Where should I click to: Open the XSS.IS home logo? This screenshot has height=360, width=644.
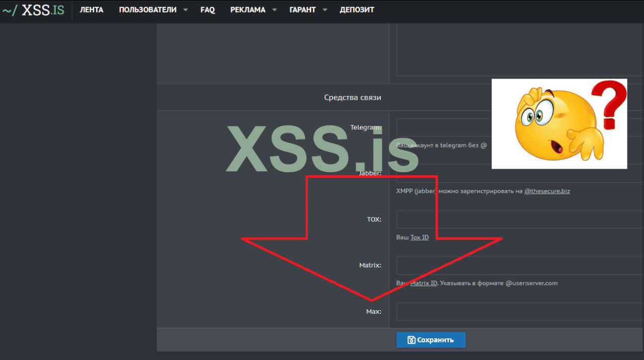(33, 10)
